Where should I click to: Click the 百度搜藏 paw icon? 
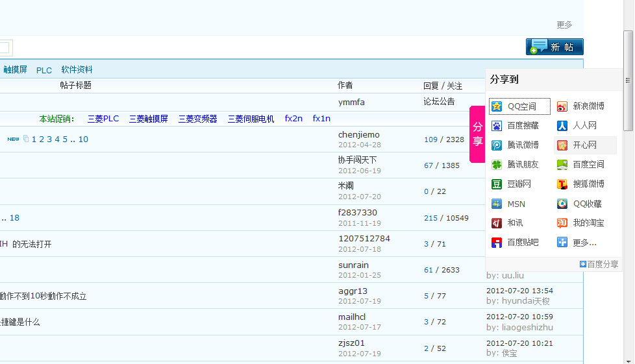coord(497,126)
